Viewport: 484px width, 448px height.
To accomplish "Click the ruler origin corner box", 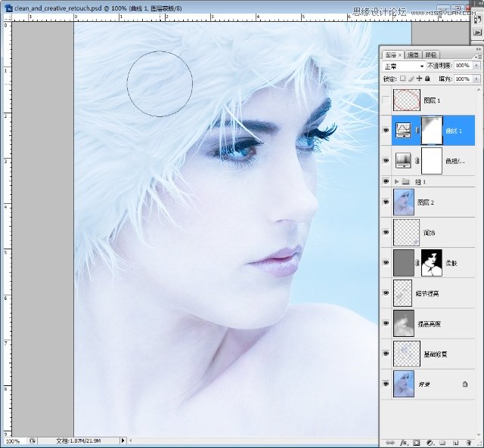I will pyautogui.click(x=8, y=18).
